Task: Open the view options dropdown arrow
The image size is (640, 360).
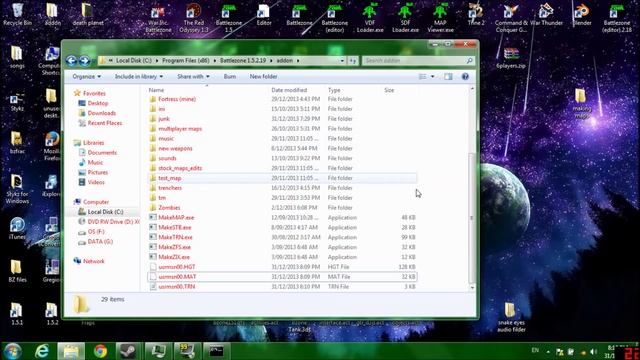Action: tap(433, 77)
